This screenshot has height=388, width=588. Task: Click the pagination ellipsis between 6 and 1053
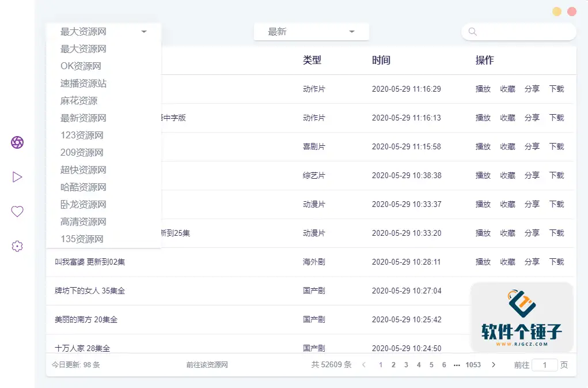click(x=457, y=365)
